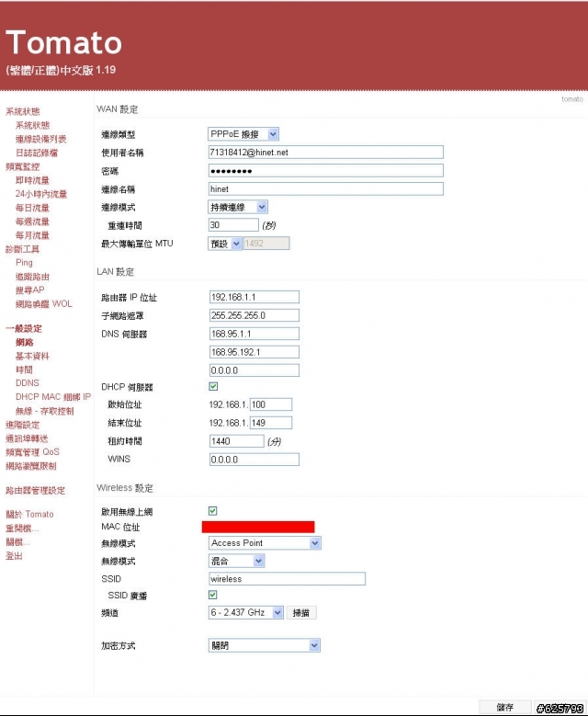Open the 系統狀態 sub-item link
The image size is (588, 716).
pos(32,125)
